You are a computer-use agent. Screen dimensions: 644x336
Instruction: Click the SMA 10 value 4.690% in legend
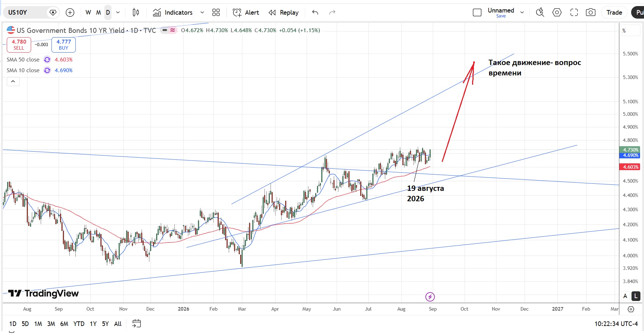(64, 70)
